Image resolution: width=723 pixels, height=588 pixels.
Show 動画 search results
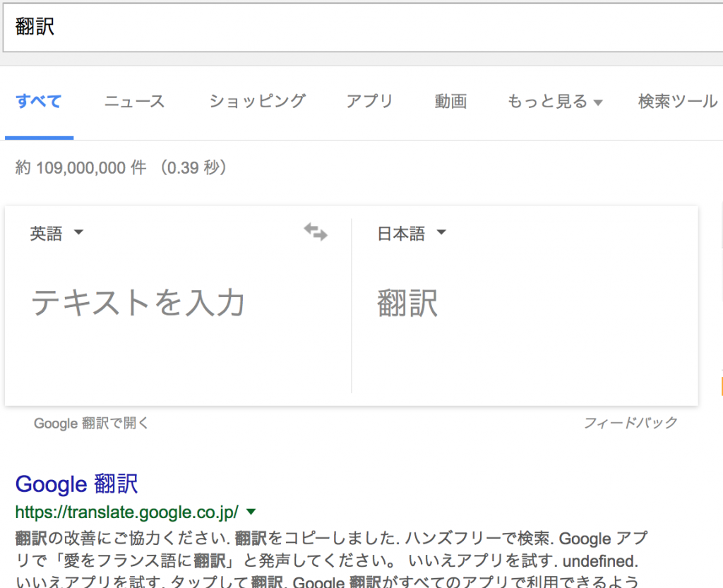[450, 102]
